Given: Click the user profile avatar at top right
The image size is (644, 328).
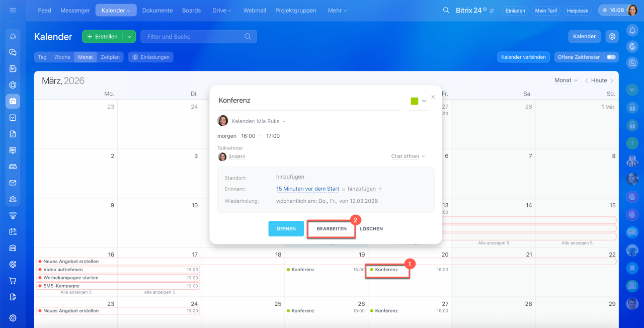Looking at the screenshot, I should pyautogui.click(x=632, y=10).
